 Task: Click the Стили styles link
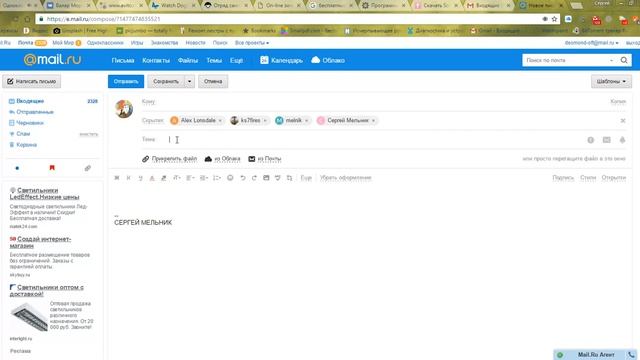tap(588, 178)
